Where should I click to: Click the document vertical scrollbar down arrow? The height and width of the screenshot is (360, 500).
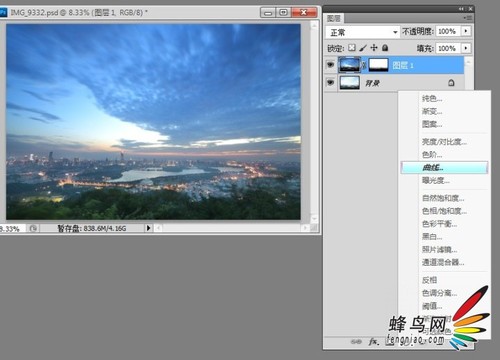point(314,218)
